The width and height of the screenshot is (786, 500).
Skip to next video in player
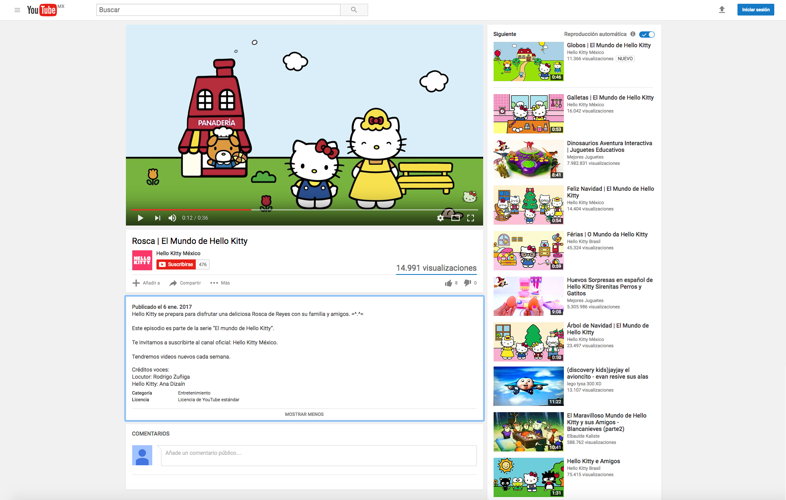[157, 218]
